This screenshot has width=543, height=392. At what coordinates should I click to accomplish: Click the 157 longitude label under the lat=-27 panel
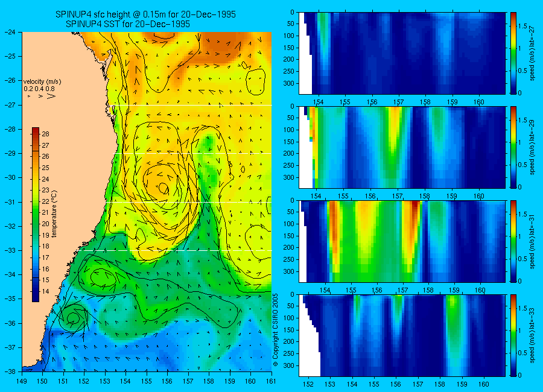point(399,102)
